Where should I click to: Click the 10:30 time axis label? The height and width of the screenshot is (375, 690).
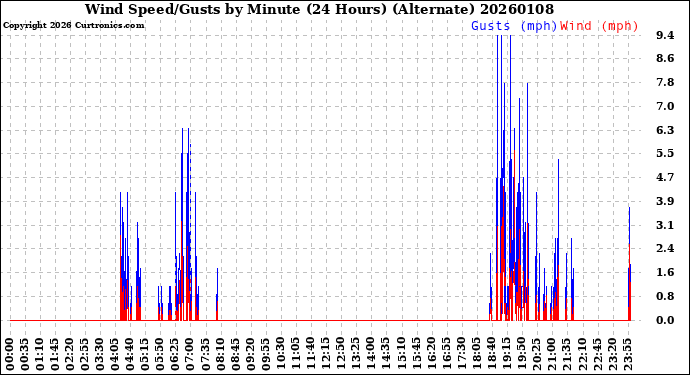tap(281, 355)
